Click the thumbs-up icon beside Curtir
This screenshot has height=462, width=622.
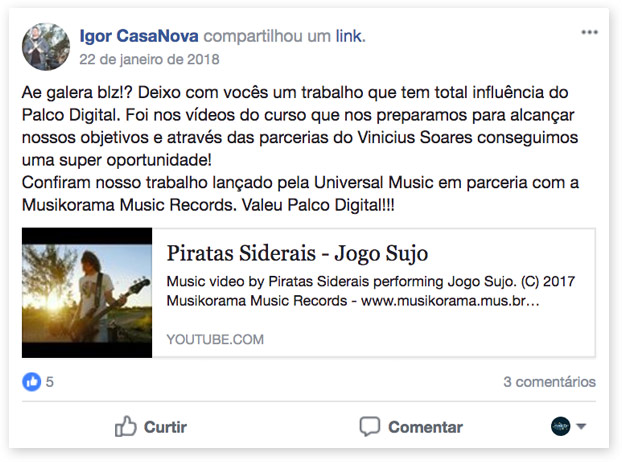pos(125,426)
